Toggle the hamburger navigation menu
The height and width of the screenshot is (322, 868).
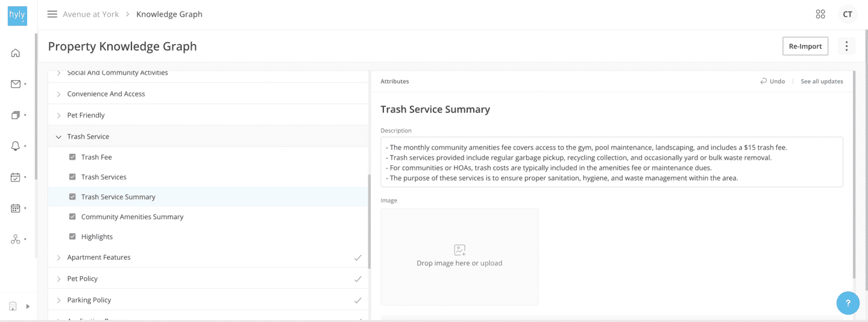point(52,14)
